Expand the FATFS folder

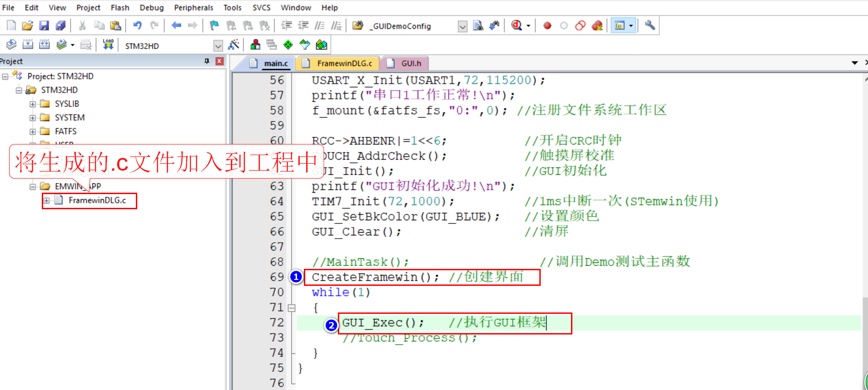[33, 132]
